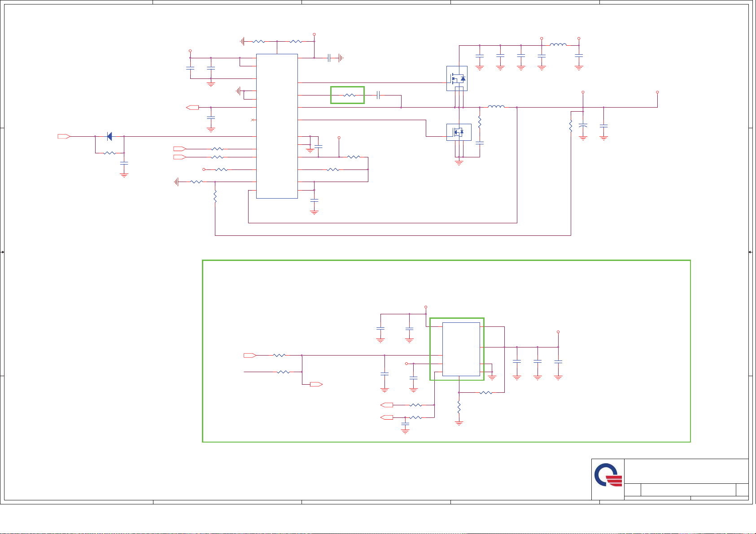This screenshot has height=534, width=756.
Task: Click the far-right power terminal on output rail
Action: 657,92
